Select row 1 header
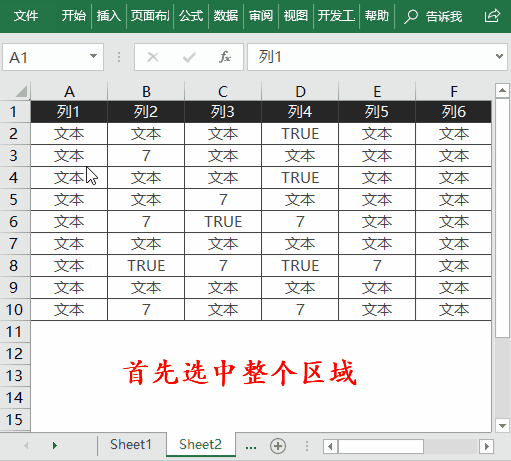The image size is (511, 461). click(x=14, y=112)
